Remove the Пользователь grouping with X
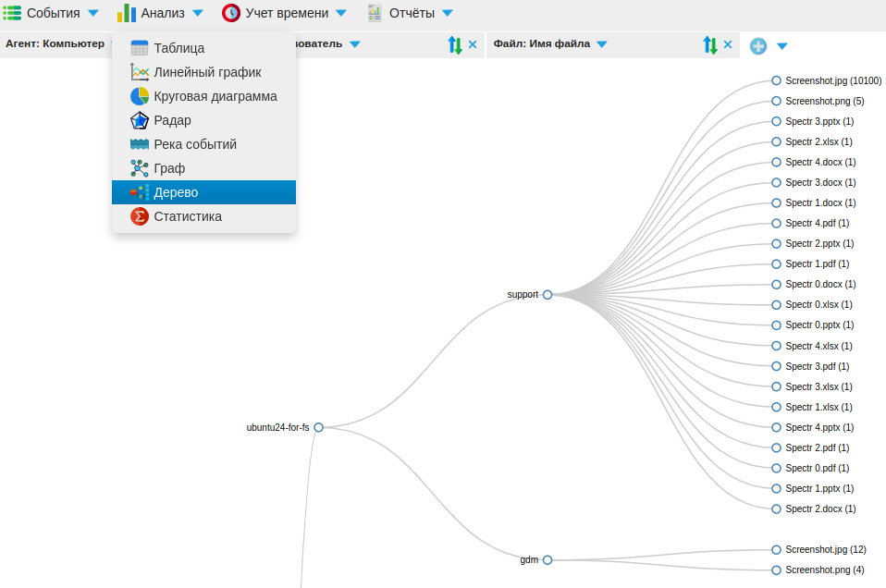886x588 pixels. (x=473, y=44)
